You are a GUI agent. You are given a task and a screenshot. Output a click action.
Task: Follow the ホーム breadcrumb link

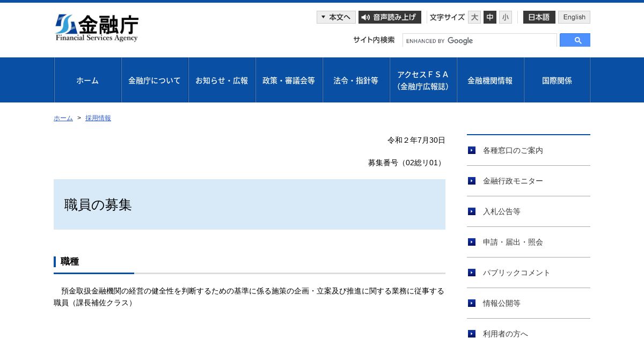pyautogui.click(x=63, y=118)
